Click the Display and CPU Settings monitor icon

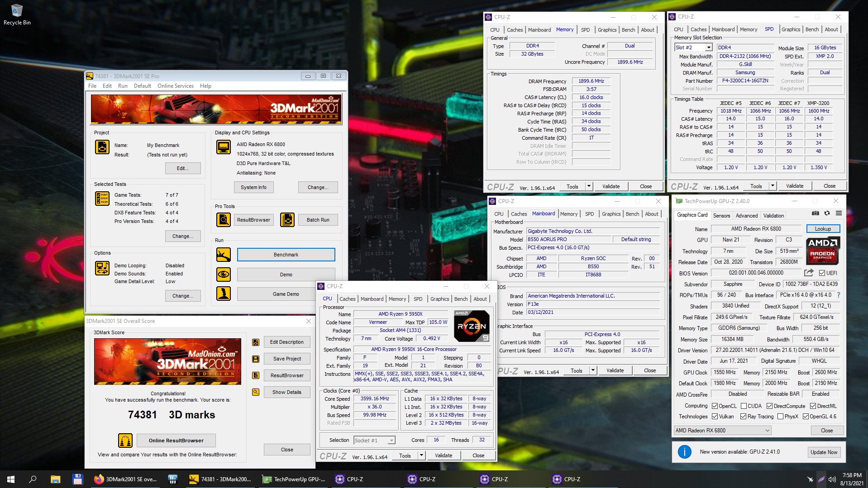[x=224, y=147]
